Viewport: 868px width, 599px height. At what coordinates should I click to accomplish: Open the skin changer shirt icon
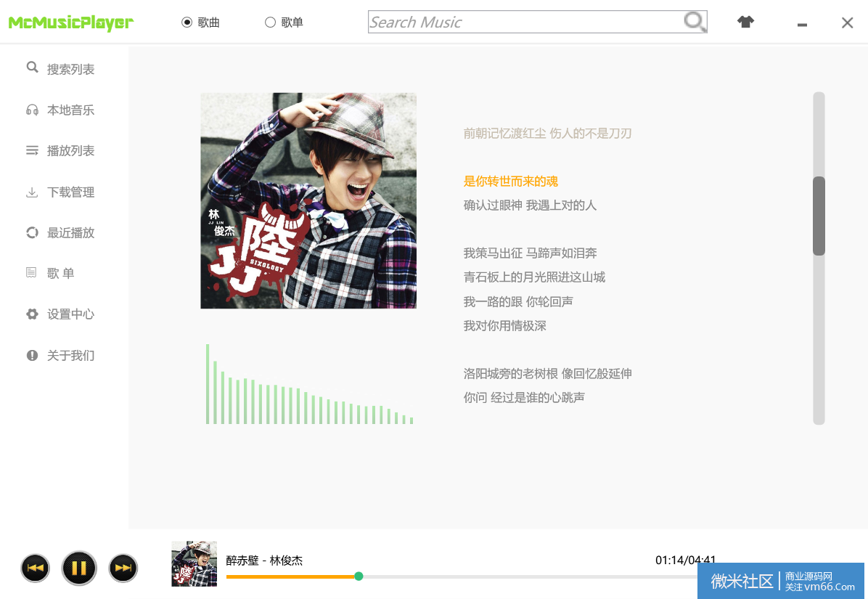click(745, 22)
